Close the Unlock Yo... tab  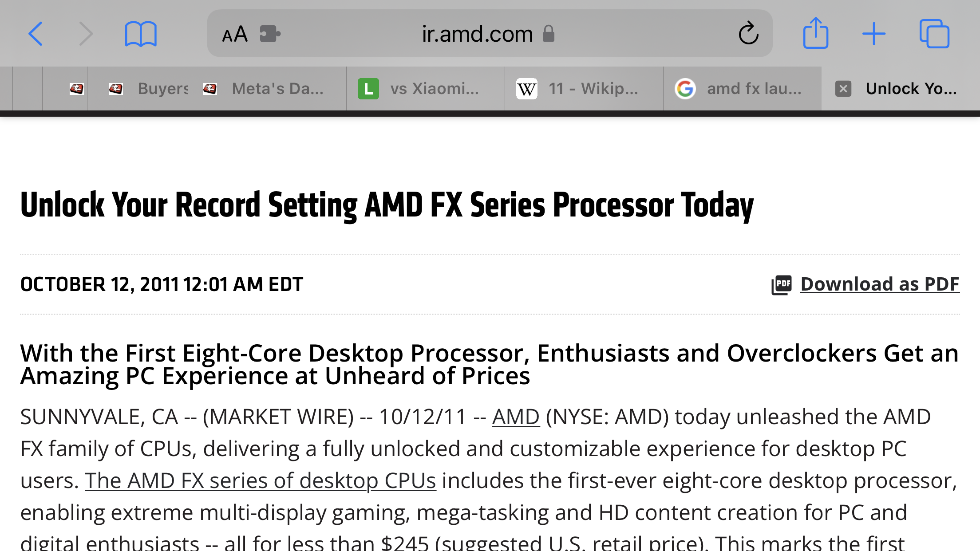tap(843, 89)
